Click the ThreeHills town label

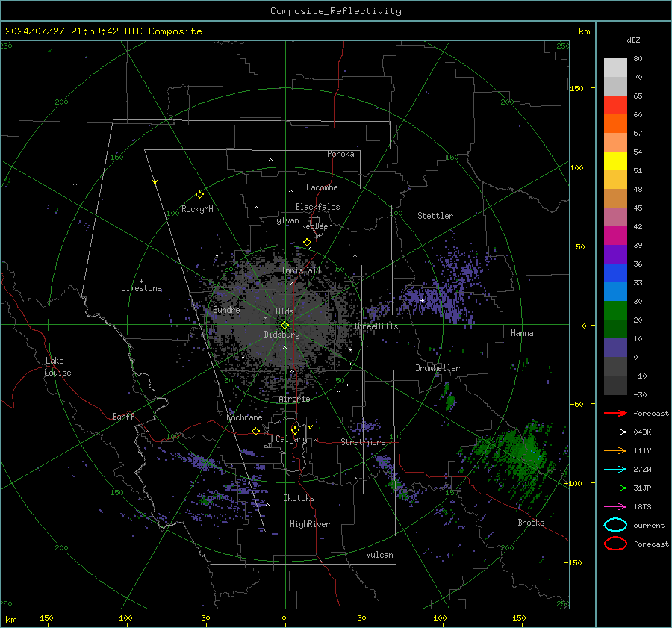click(376, 326)
